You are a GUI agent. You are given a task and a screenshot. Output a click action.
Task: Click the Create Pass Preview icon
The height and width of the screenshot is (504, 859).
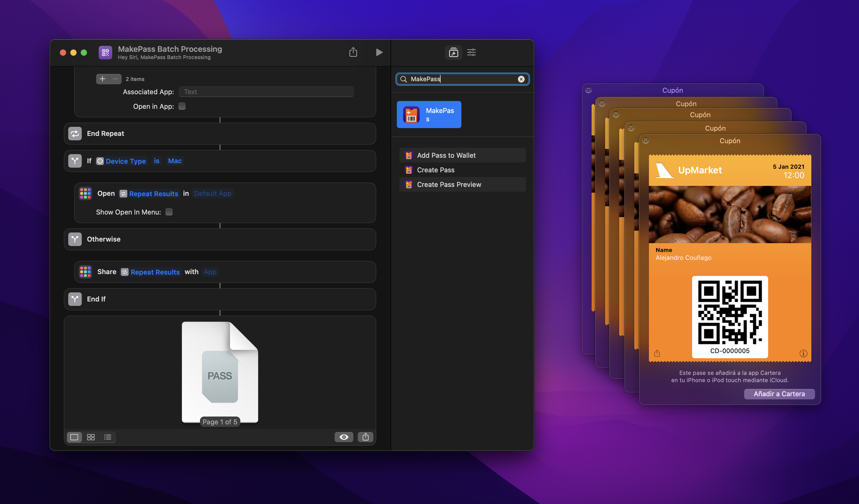click(x=408, y=184)
